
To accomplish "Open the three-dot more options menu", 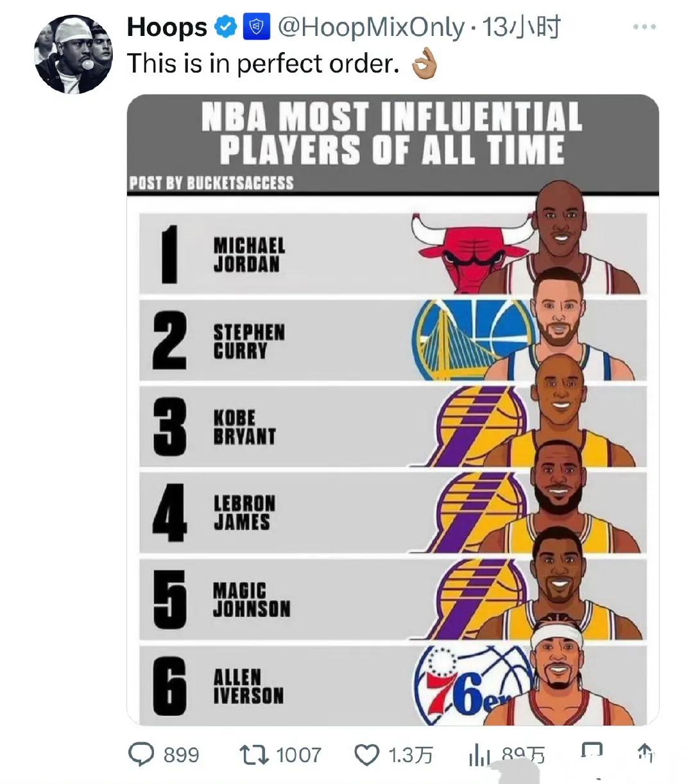I will [644, 27].
